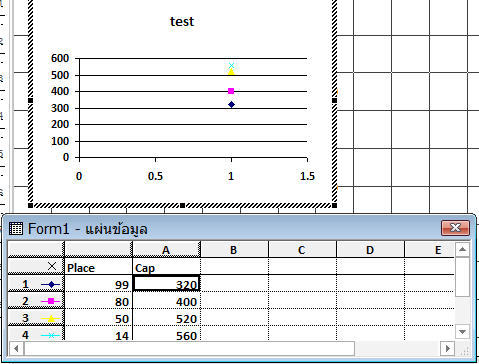Select the dark blue diamond series icon in row 1
The image size is (479, 364).
(51, 284)
